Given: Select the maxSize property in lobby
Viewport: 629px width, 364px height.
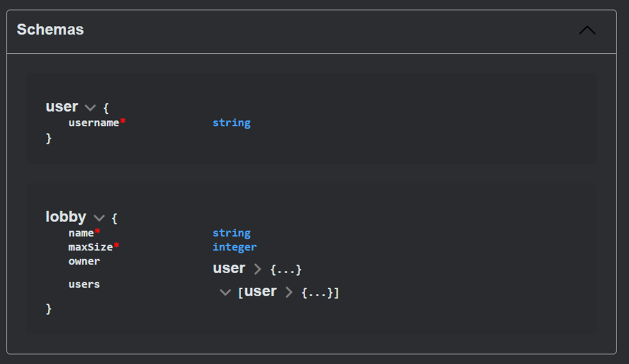Looking at the screenshot, I should 90,247.
